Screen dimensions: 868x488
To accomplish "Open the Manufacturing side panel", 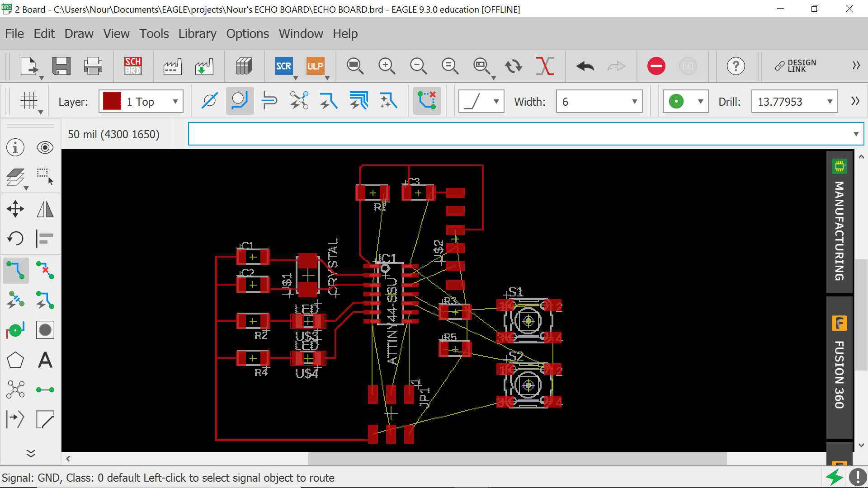I will coord(839,222).
